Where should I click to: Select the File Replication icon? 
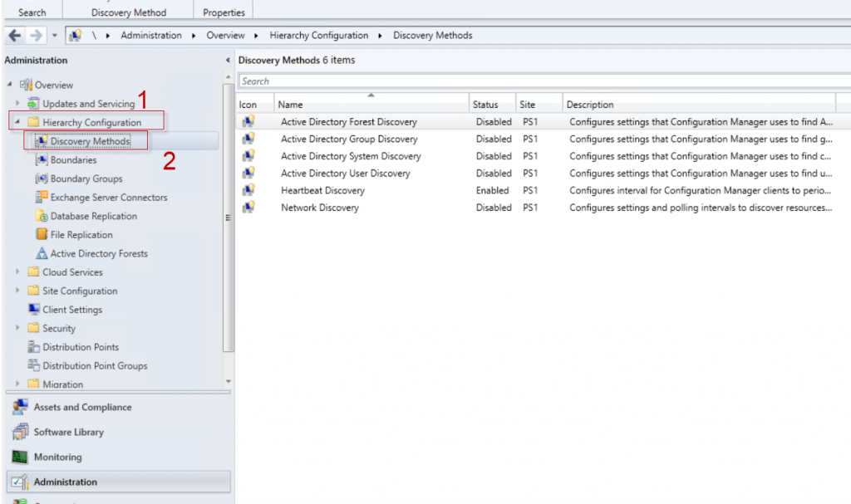tap(42, 234)
